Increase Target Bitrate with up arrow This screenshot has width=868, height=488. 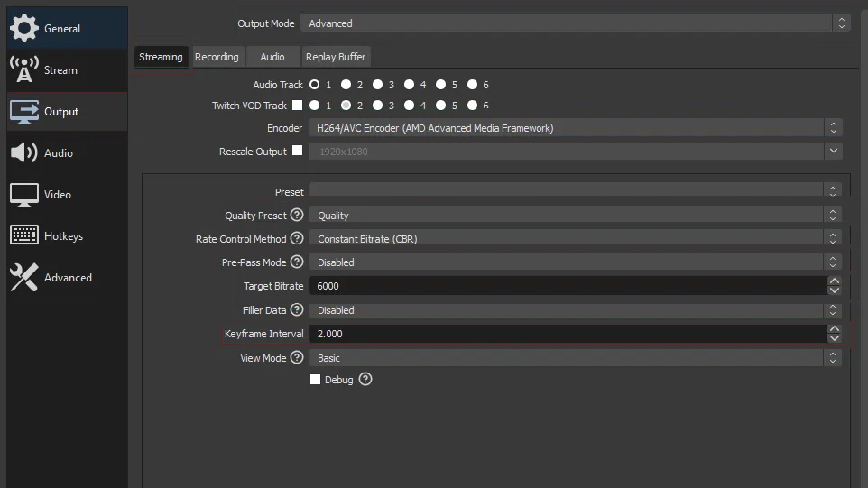pyautogui.click(x=835, y=281)
